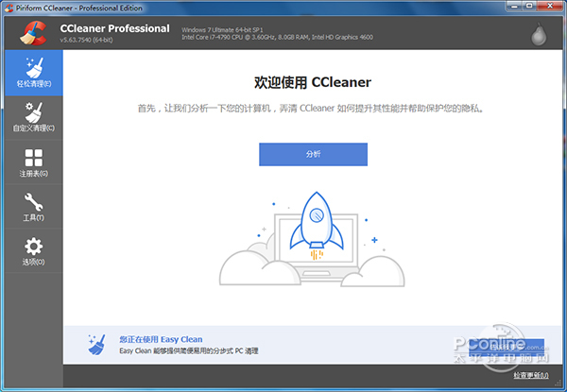Click the 您正在使用 Easy Clean heading

161,339
